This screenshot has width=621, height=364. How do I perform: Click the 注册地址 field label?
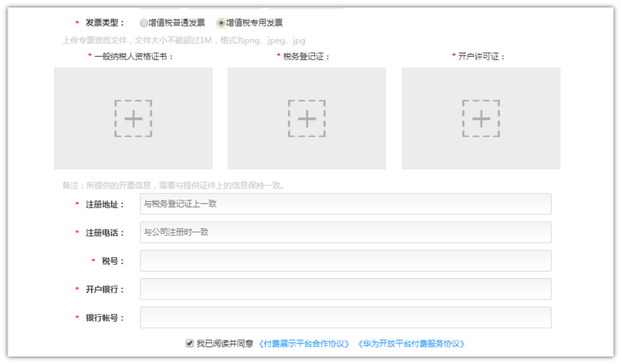click(104, 204)
